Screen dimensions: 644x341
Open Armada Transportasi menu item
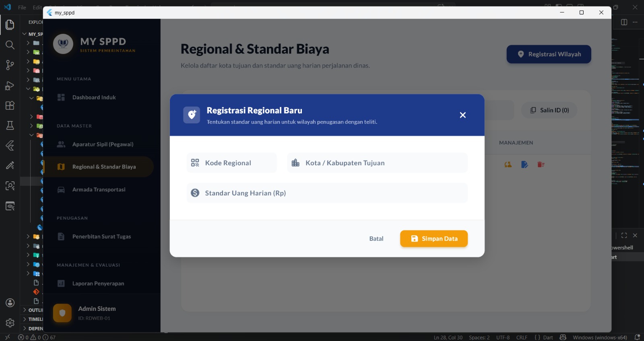[x=98, y=189]
